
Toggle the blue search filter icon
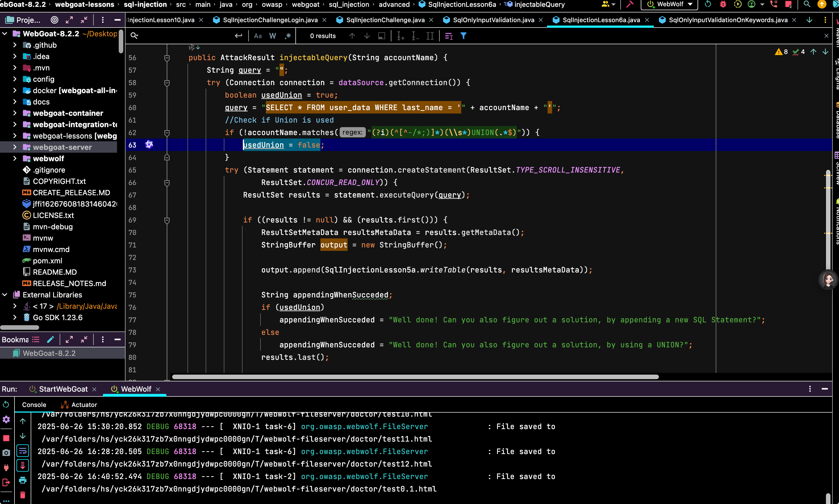[x=463, y=36]
